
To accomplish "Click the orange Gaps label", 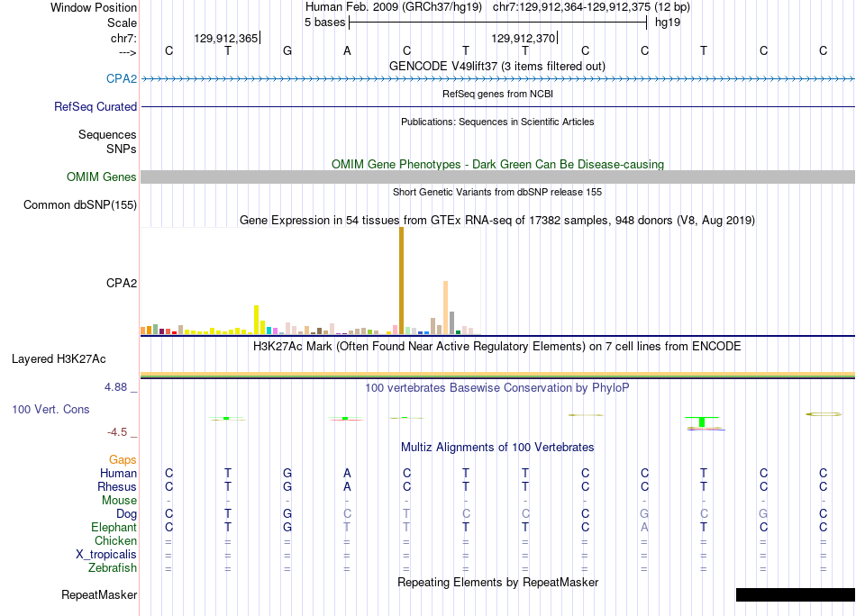I will [x=123, y=460].
